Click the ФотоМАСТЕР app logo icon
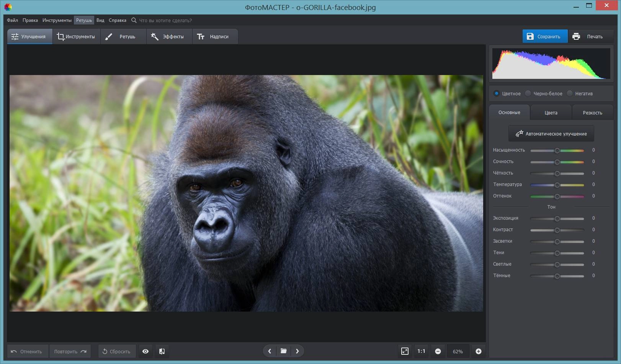Image resolution: width=621 pixels, height=364 pixels. point(8,7)
